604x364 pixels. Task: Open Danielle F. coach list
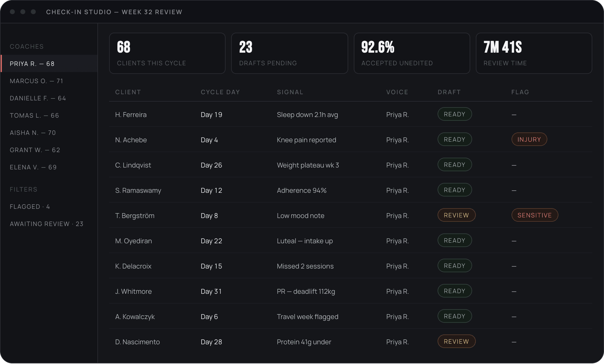click(x=49, y=98)
